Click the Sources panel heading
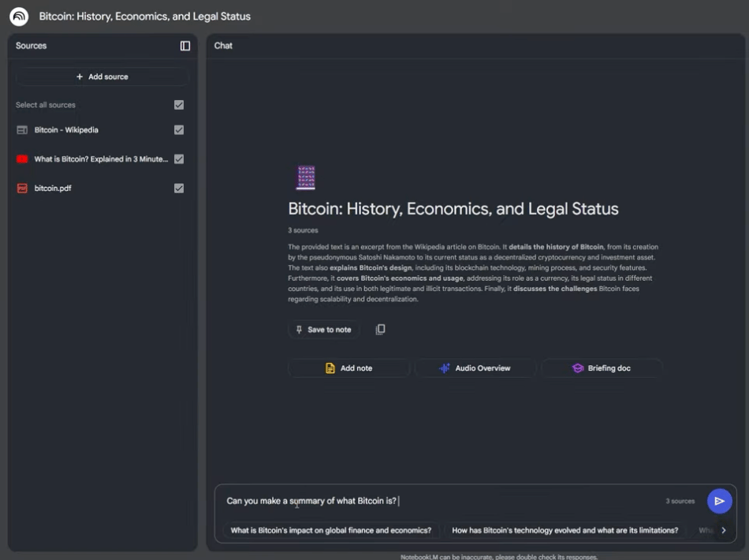The height and width of the screenshot is (560, 749). coord(31,46)
